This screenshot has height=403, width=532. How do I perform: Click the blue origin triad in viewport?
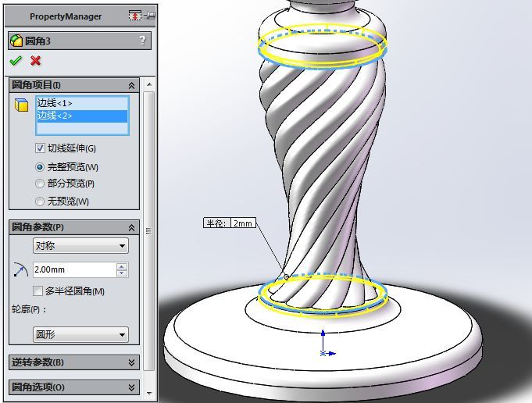pos(327,344)
